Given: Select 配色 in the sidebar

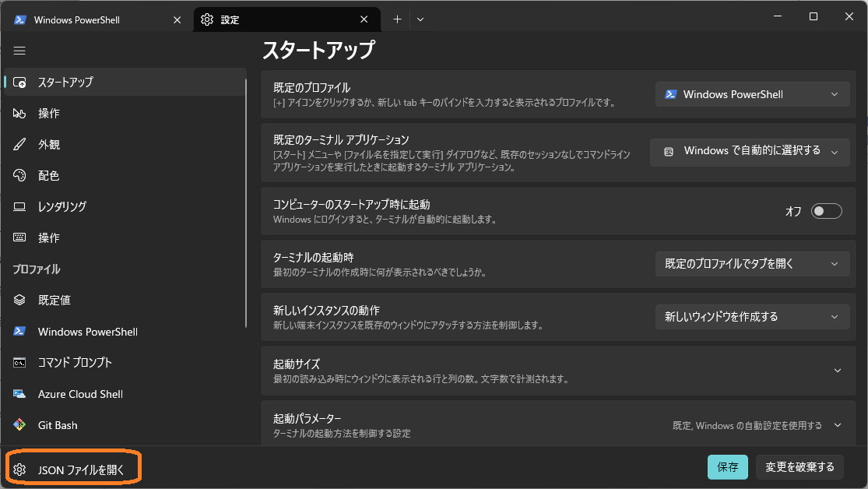Looking at the screenshot, I should pyautogui.click(x=125, y=175).
